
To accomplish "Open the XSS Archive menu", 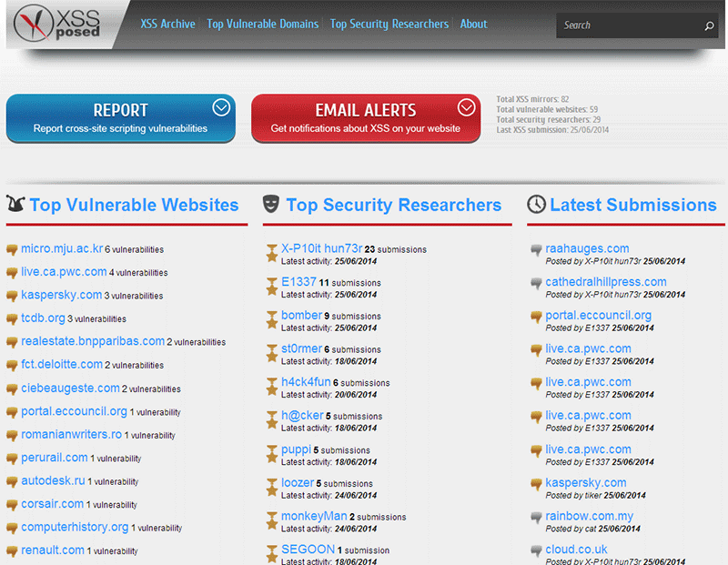I will point(167,25).
